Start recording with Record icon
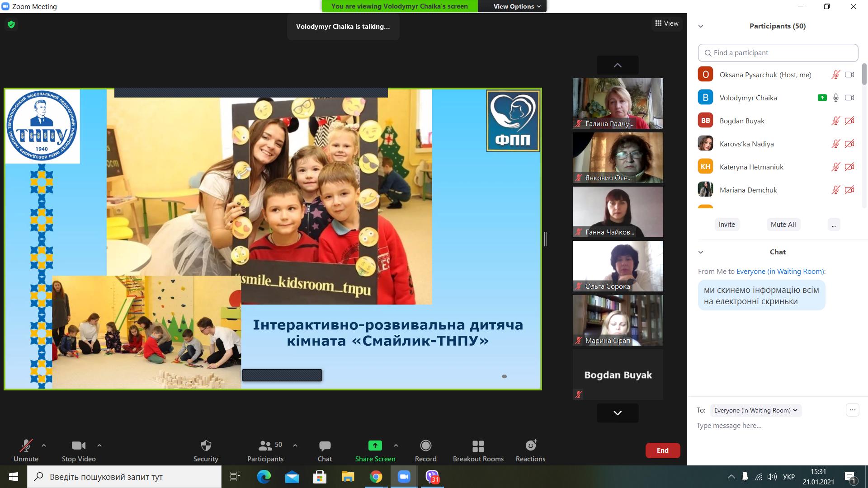Screen dimensions: 868x488 [425, 446]
